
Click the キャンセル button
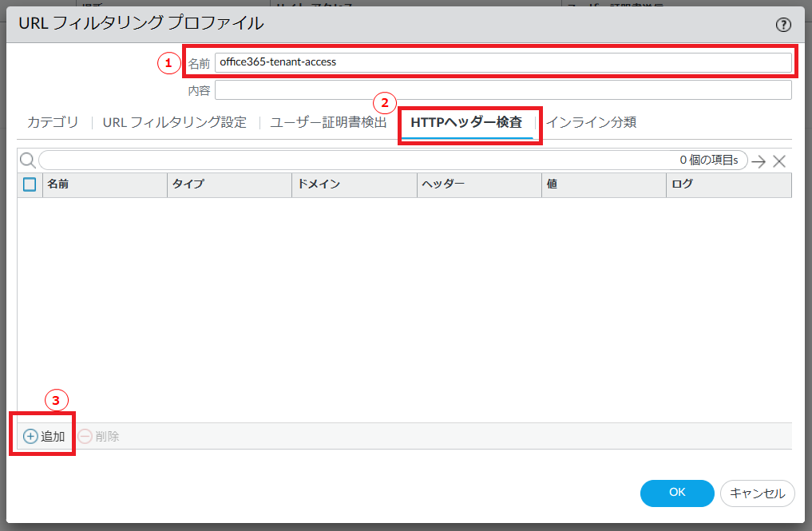point(757,493)
